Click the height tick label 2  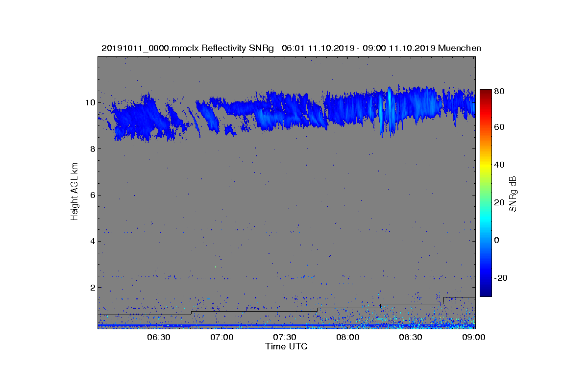click(92, 287)
